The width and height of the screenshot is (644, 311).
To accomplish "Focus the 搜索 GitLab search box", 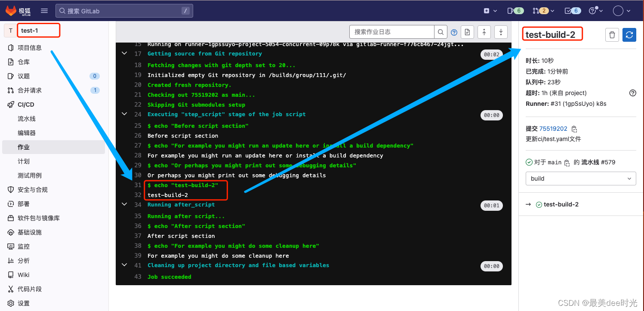I will point(124,11).
